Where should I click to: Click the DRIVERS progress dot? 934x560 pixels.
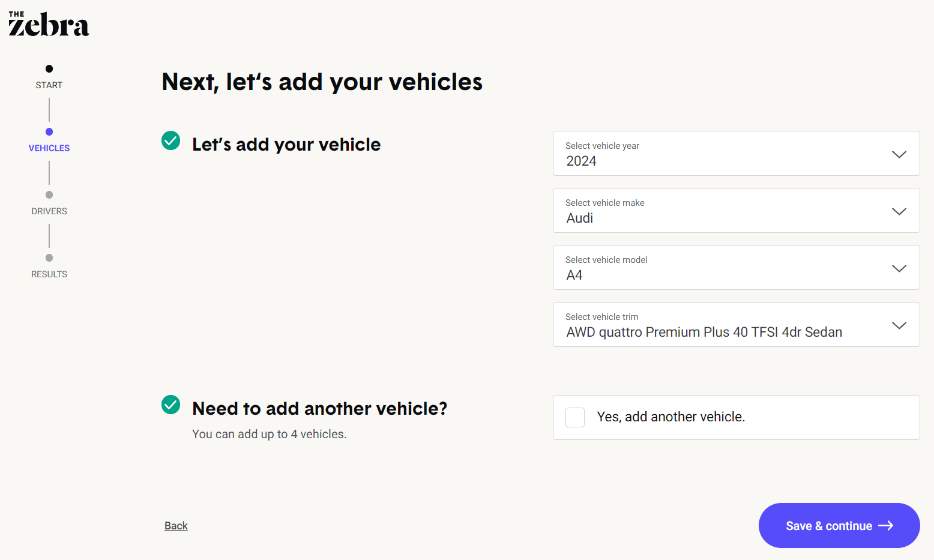tap(49, 194)
